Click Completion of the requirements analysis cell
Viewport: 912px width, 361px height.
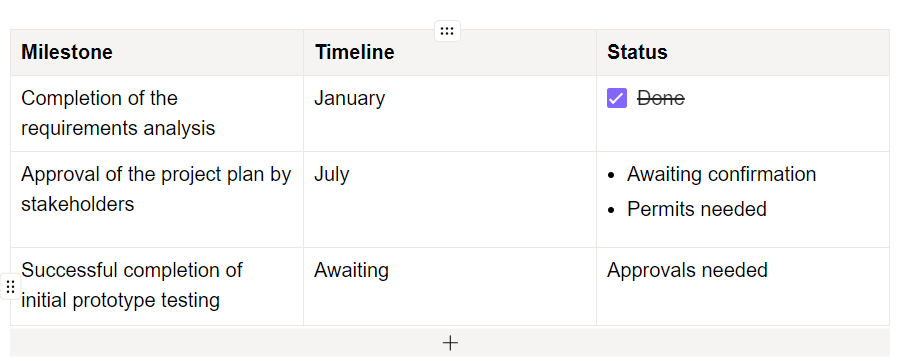157,113
